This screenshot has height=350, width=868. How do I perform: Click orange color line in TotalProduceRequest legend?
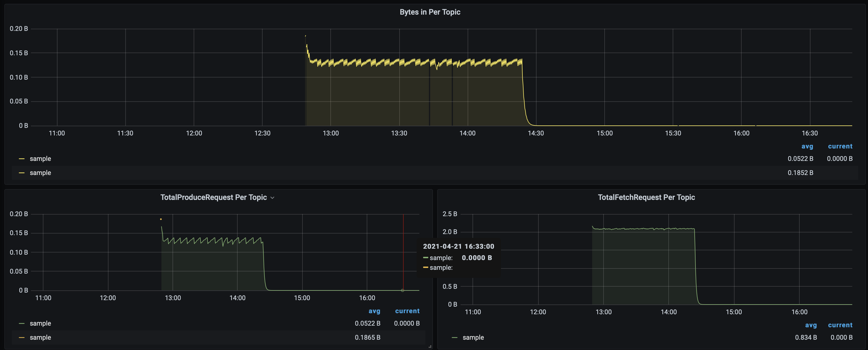coord(22,338)
